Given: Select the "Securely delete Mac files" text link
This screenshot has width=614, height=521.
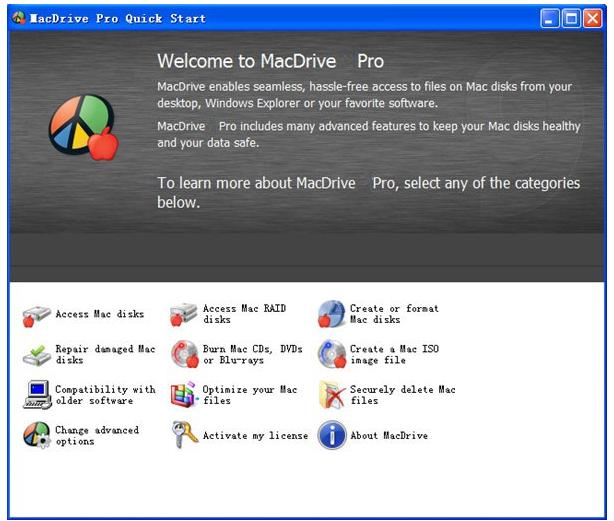Looking at the screenshot, I should (x=402, y=395).
